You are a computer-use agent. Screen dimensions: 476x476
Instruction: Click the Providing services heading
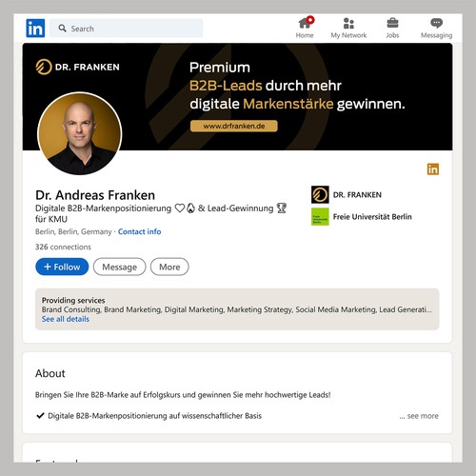73,300
